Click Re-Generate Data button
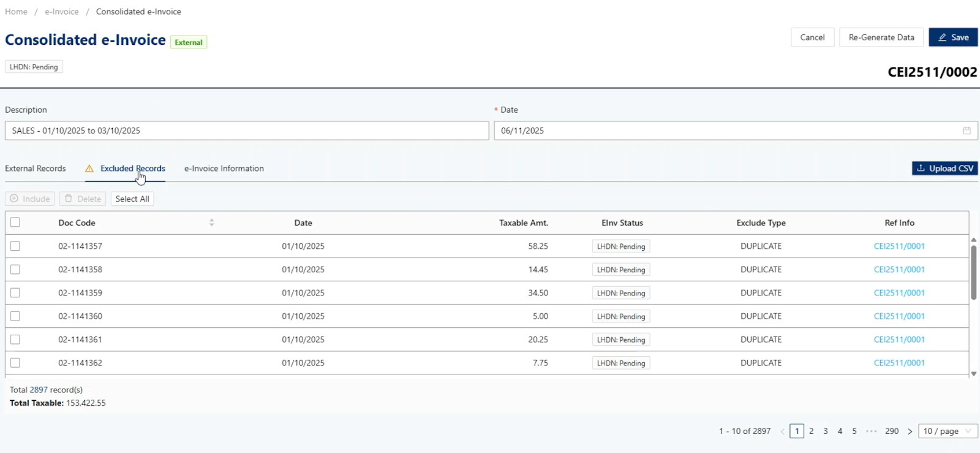 (881, 37)
